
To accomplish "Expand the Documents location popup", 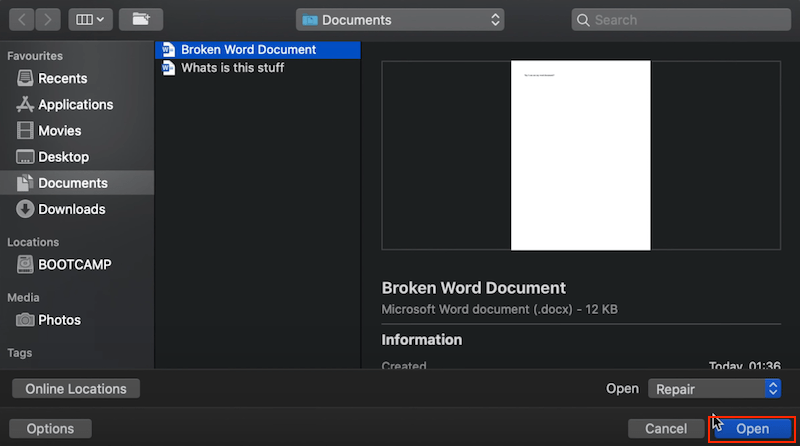I will (x=400, y=19).
